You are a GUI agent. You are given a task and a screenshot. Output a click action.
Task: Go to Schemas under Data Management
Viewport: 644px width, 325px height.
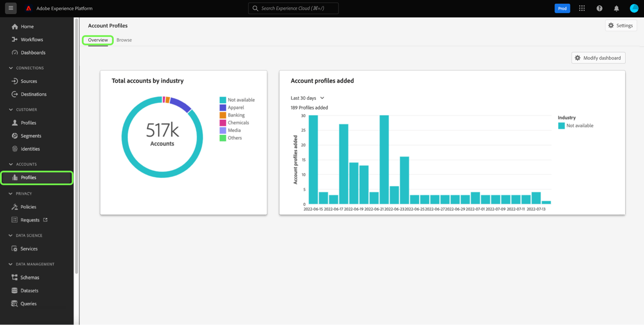coord(29,277)
